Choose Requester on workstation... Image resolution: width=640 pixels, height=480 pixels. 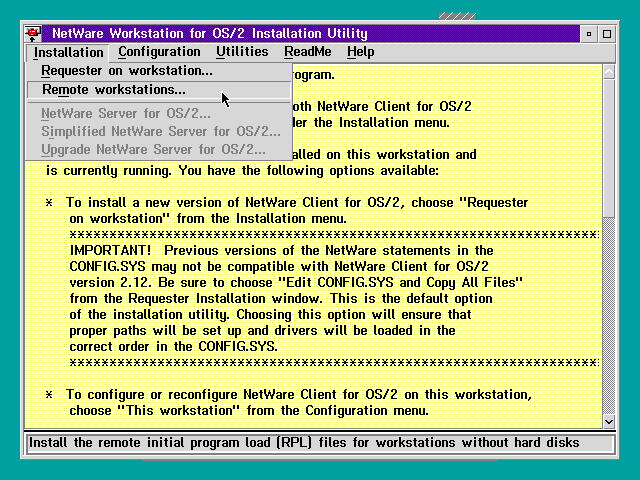pos(159,71)
